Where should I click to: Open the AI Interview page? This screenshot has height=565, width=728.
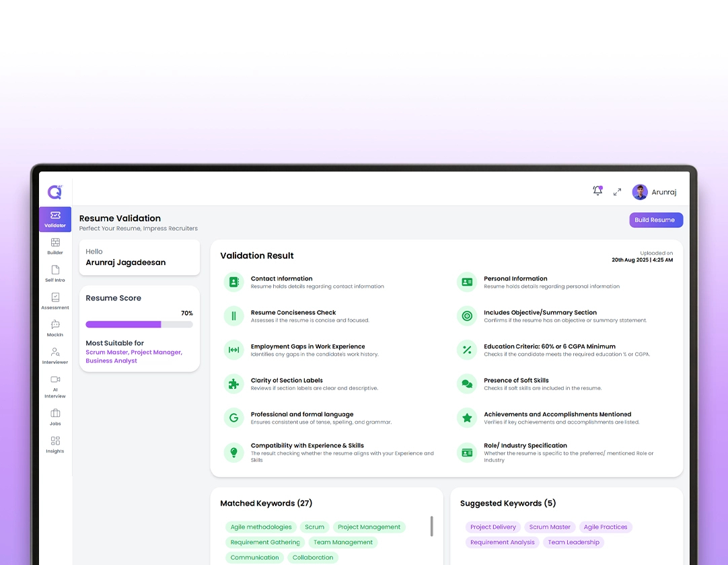[x=55, y=386]
